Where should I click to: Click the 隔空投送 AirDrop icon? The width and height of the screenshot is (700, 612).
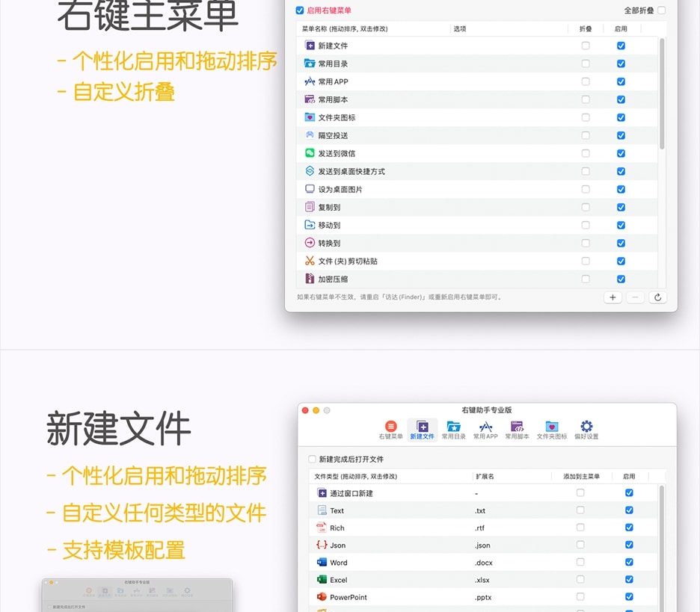point(310,135)
